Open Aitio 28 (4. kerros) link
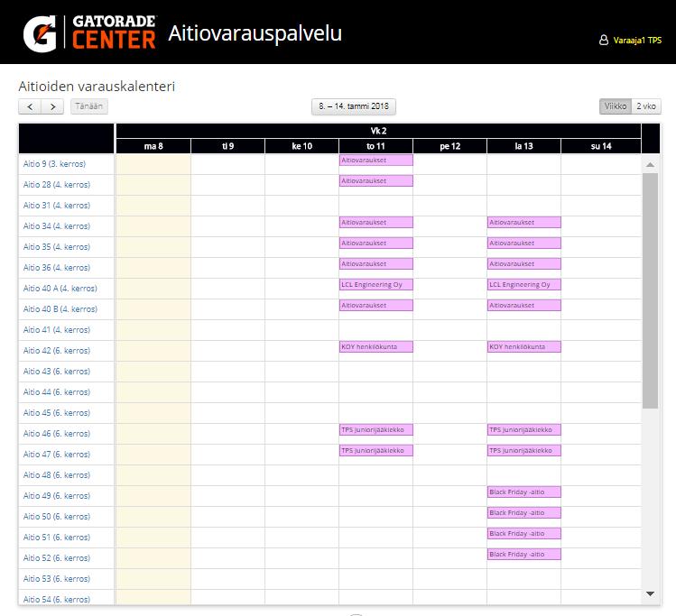Image resolution: width=676 pixels, height=616 pixels. pos(57,184)
